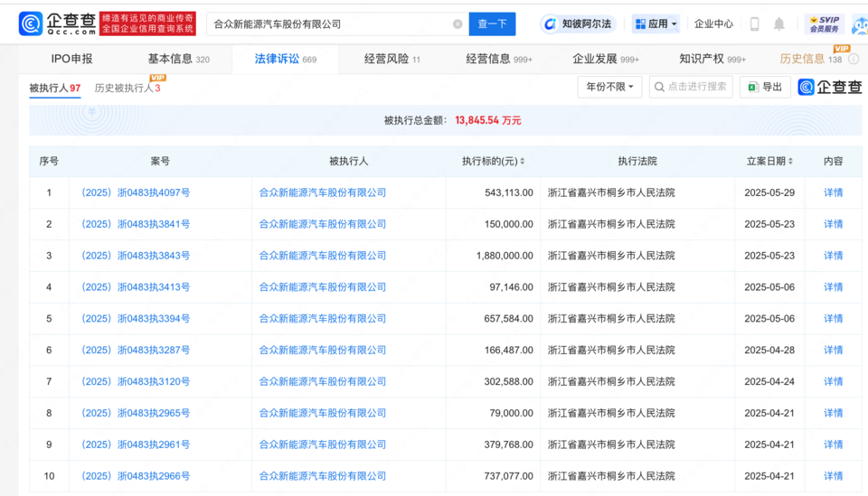
Task: Open case (2025)浙0483执3287号
Action: coord(136,350)
